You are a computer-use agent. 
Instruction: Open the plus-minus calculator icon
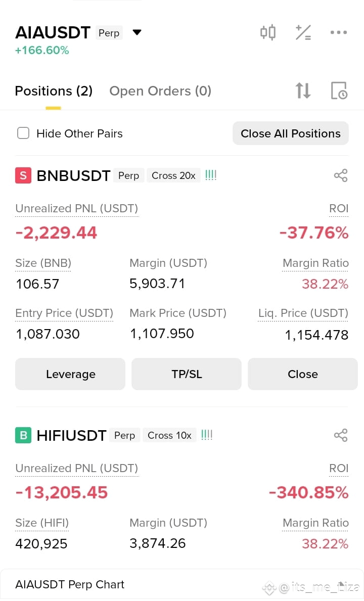point(303,32)
